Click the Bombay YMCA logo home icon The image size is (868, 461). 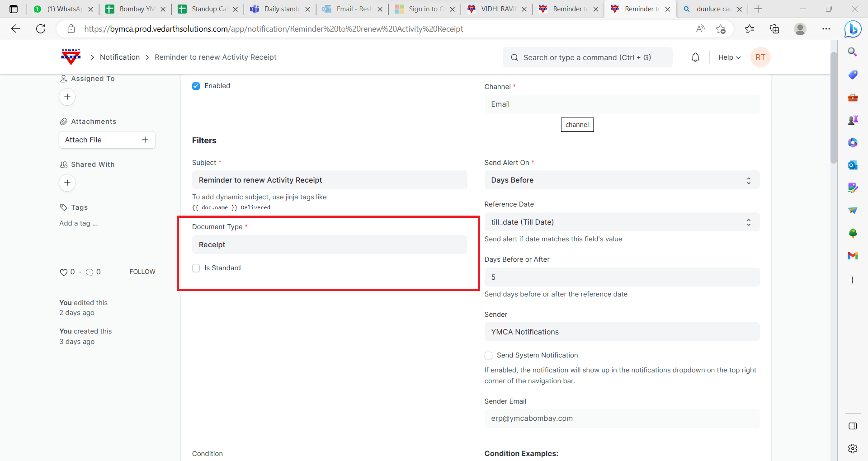tap(71, 57)
